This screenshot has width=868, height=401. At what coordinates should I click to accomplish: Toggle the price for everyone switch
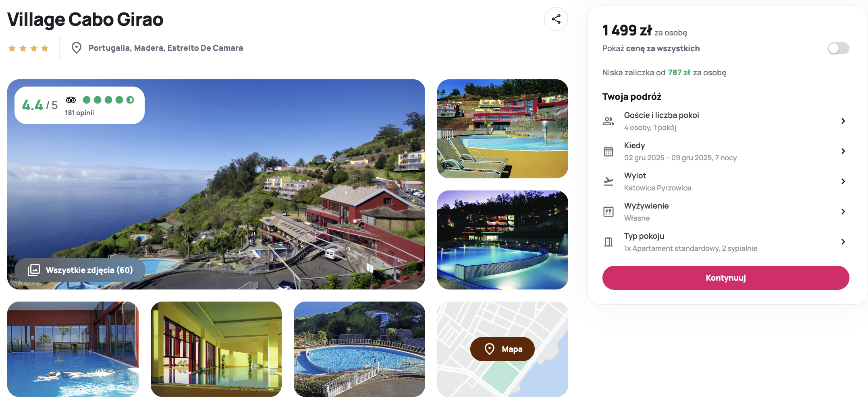tap(838, 48)
